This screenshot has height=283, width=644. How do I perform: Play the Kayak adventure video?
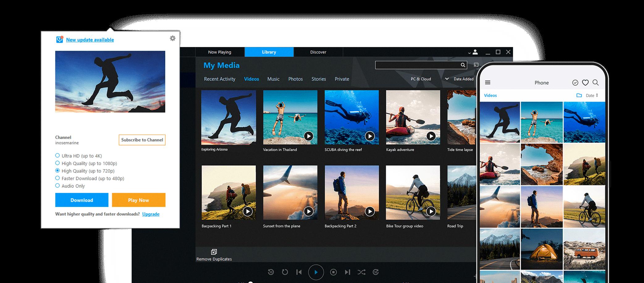coord(431,136)
